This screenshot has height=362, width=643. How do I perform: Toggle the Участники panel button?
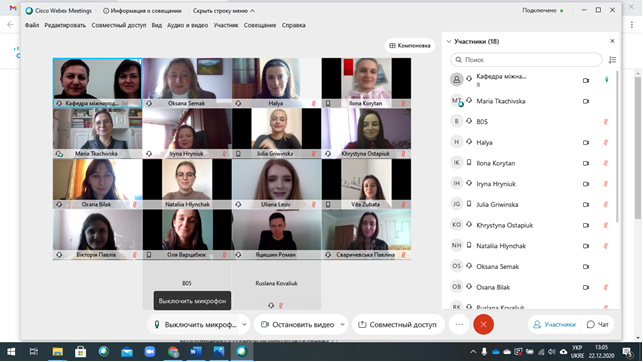point(554,324)
